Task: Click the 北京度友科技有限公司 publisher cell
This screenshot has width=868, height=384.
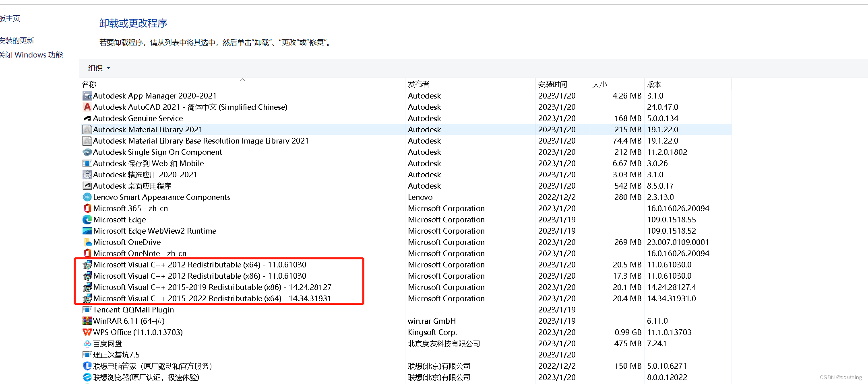Action: tap(444, 343)
